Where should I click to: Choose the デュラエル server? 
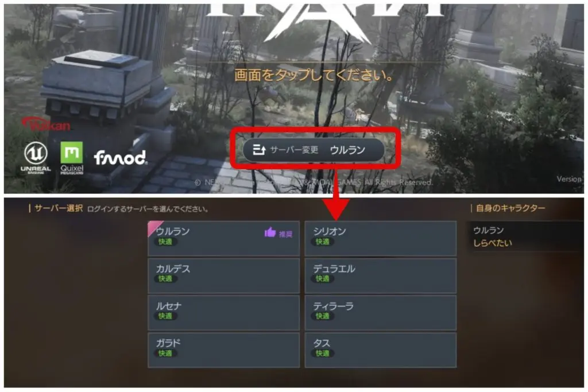[381, 275]
